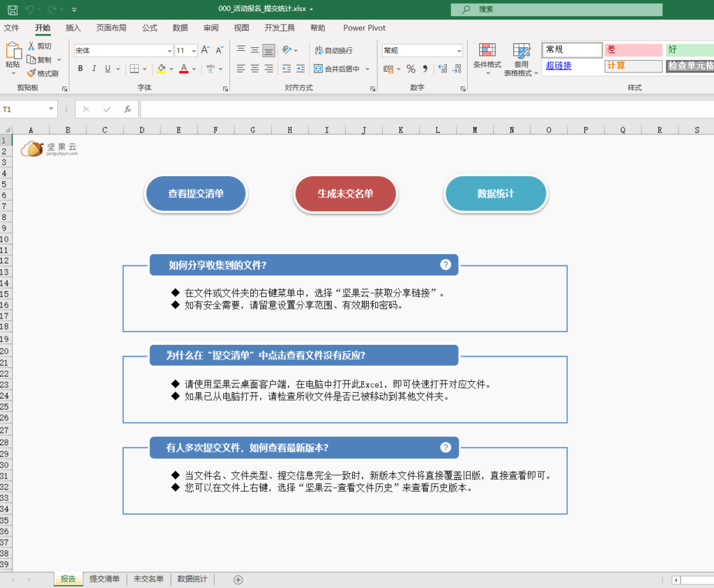Viewport: 714px width, 588px height.
Task: Click the Undo arrow icon
Action: [29, 9]
